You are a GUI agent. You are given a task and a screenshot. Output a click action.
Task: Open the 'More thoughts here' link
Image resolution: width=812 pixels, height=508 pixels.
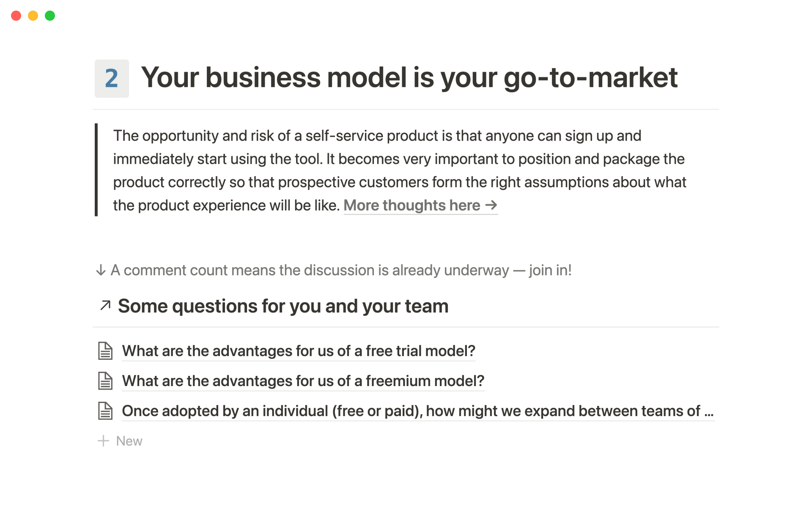(x=411, y=206)
